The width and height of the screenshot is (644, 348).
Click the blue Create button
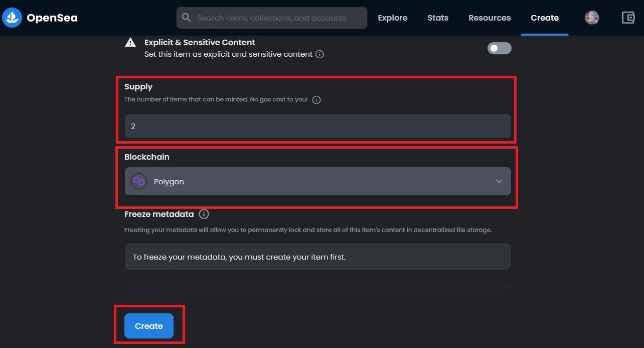pos(149,326)
